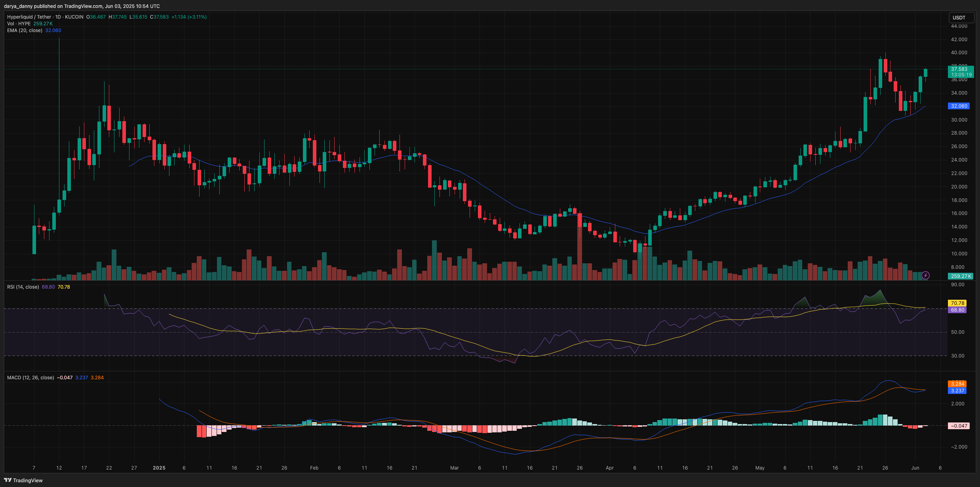980x487 pixels.
Task: Select the MACD (12, 26, close) pane label
Action: [30, 377]
